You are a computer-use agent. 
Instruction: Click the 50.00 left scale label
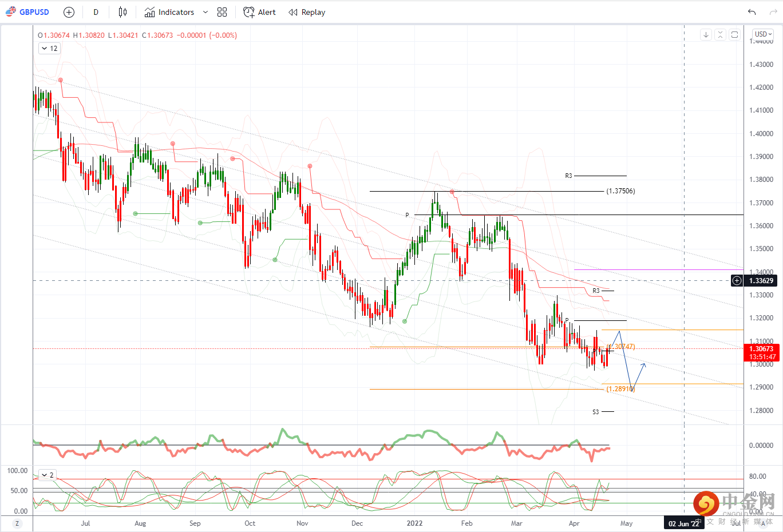point(19,491)
